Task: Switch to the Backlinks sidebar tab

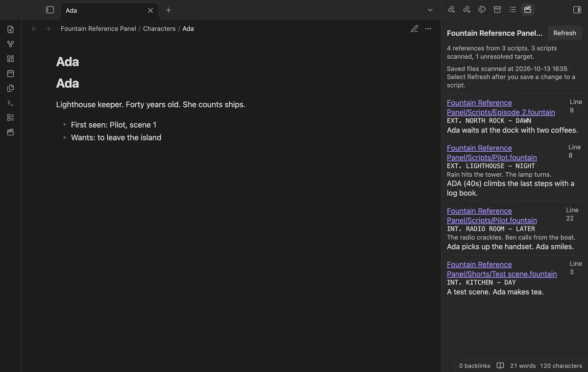Action: coord(452,10)
